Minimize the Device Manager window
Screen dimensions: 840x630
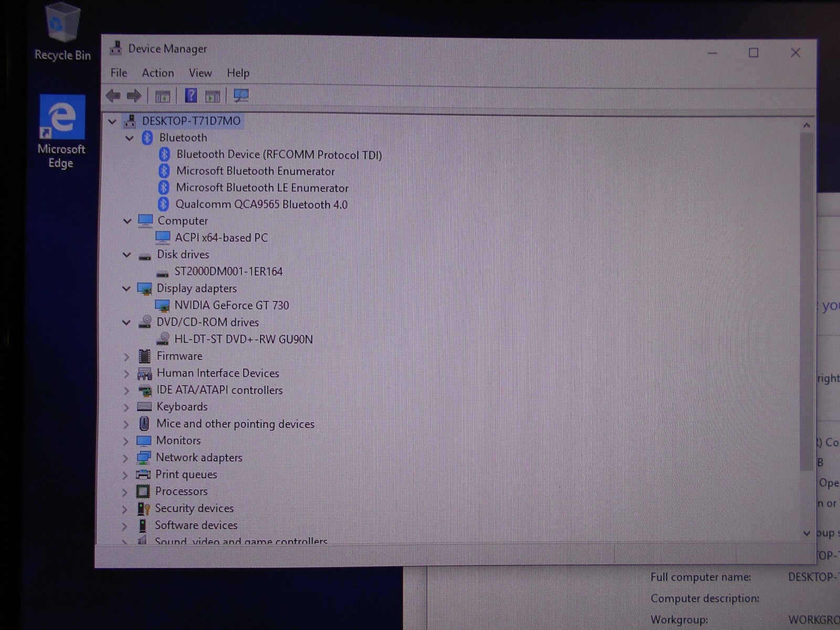pos(712,53)
